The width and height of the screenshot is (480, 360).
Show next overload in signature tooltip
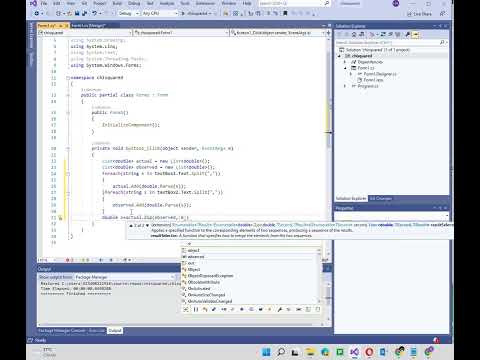tap(147, 226)
